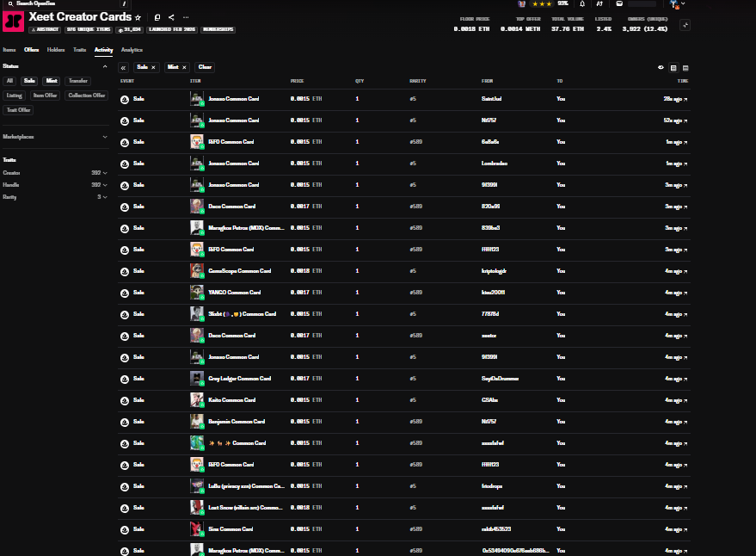Toggle the All status filter

[9, 81]
